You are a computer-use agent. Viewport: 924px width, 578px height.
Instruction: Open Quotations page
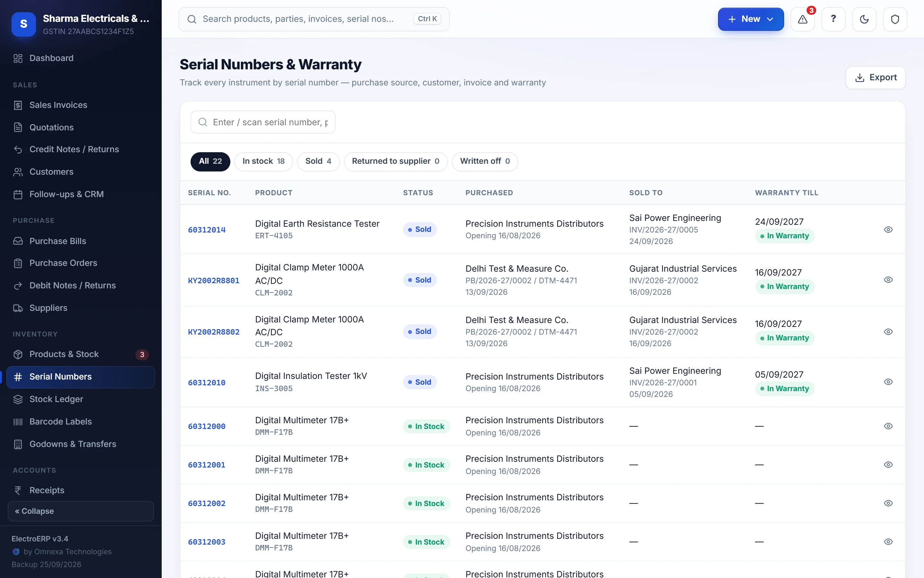[81, 127]
